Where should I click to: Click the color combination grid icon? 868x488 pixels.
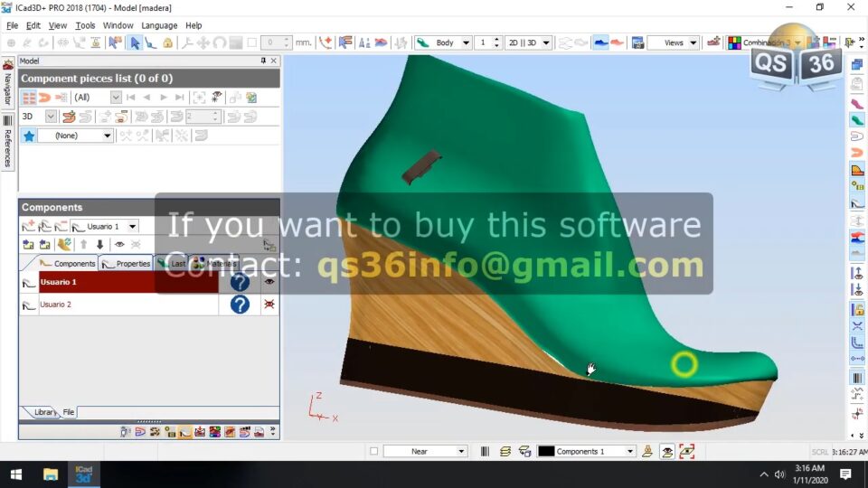[734, 42]
